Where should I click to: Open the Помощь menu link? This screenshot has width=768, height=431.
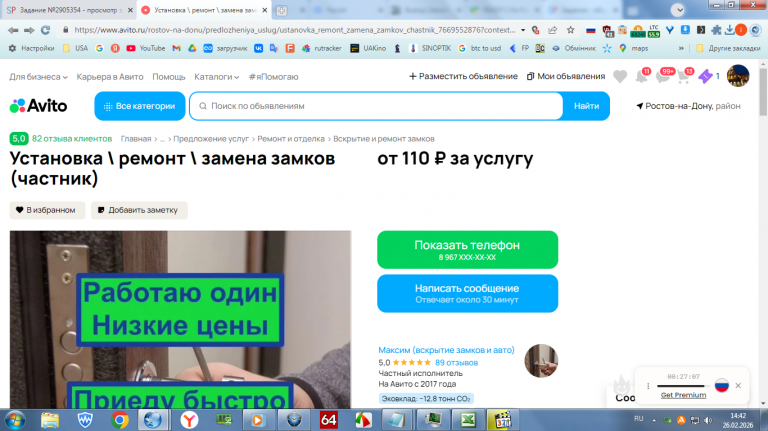click(168, 77)
